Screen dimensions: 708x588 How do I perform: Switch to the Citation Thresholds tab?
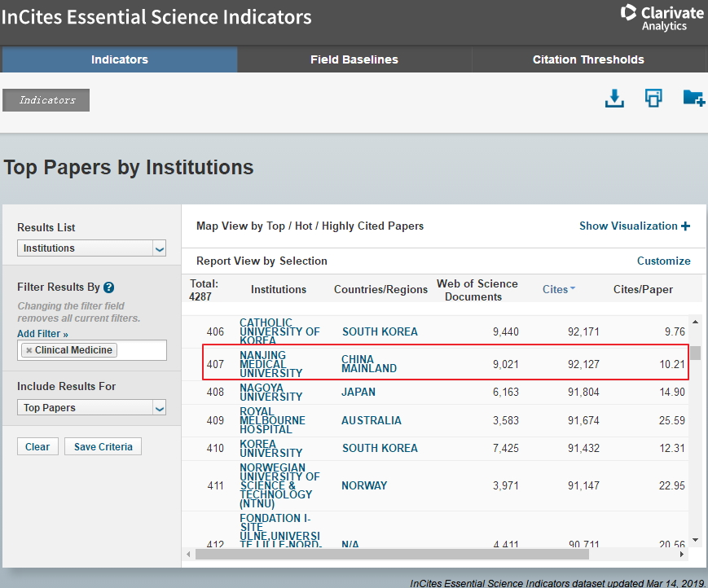coord(588,59)
